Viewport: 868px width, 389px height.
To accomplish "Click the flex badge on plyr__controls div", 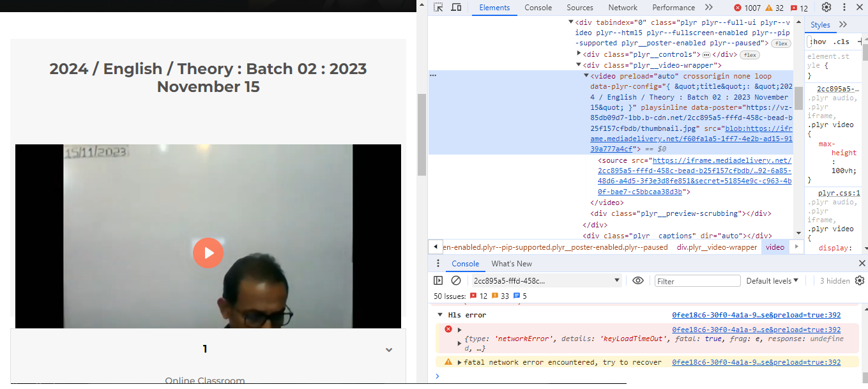I will click(x=749, y=55).
